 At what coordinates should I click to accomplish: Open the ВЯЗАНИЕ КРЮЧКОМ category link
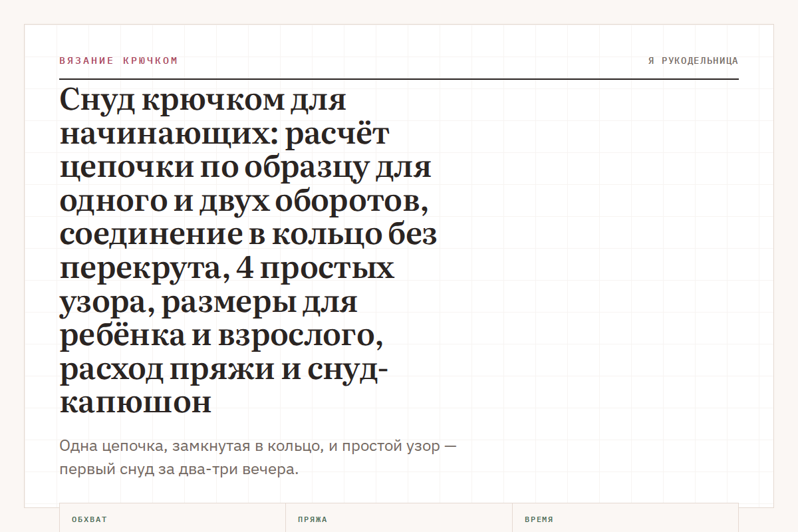(118, 61)
